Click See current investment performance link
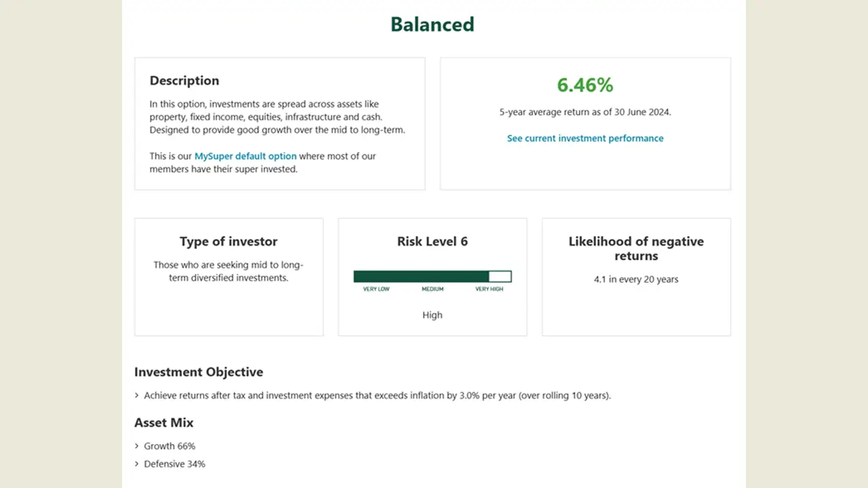Image resolution: width=868 pixels, height=488 pixels. [585, 138]
